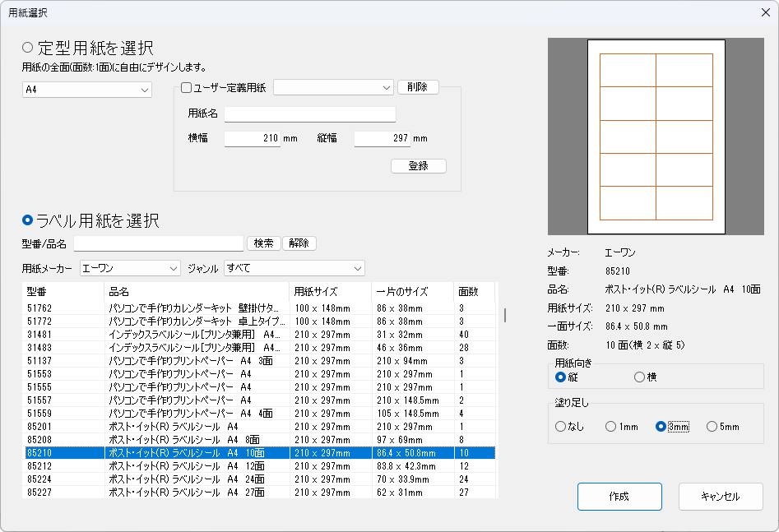779x532 pixels.
Task: Select the 定型用紙を選択 radio option
Action: point(27,48)
